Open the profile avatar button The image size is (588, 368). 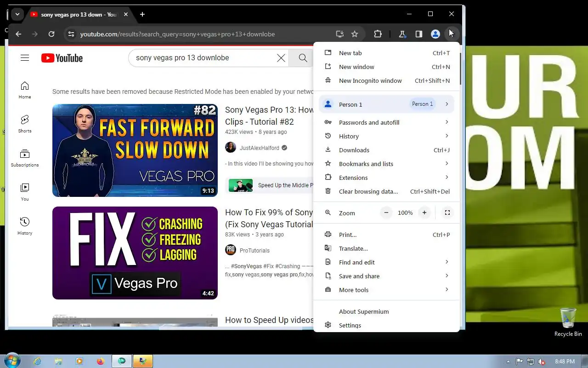[435, 34]
